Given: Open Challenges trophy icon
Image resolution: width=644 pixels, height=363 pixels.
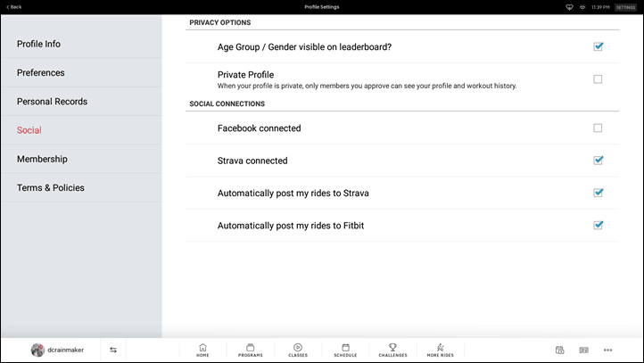Looking at the screenshot, I should point(392,351).
